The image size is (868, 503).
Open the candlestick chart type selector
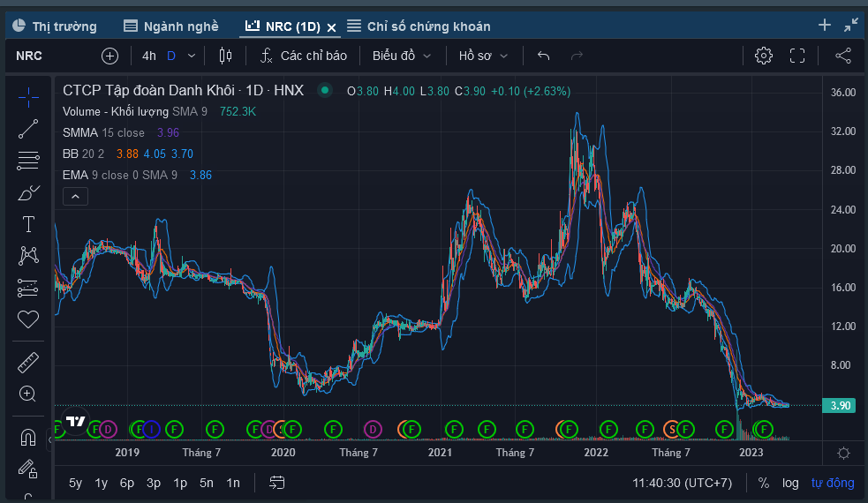pyautogui.click(x=225, y=56)
